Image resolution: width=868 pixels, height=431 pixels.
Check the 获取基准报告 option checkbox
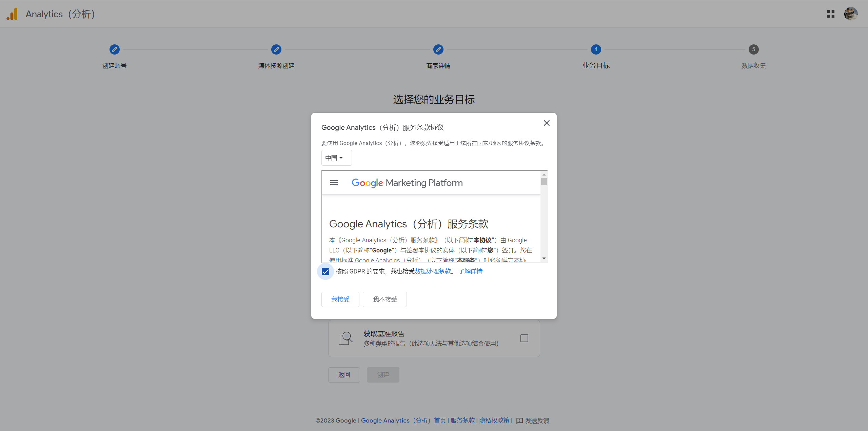(524, 338)
